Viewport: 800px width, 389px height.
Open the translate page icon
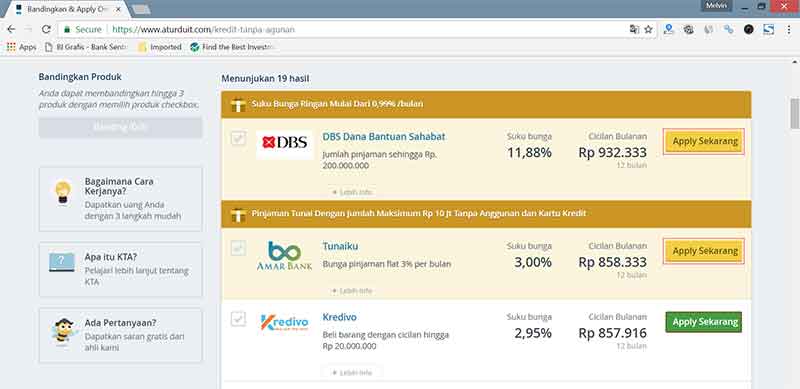pyautogui.click(x=634, y=30)
